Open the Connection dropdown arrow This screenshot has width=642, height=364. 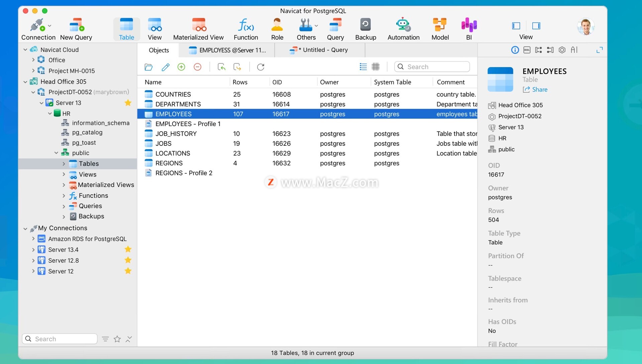[x=49, y=26]
